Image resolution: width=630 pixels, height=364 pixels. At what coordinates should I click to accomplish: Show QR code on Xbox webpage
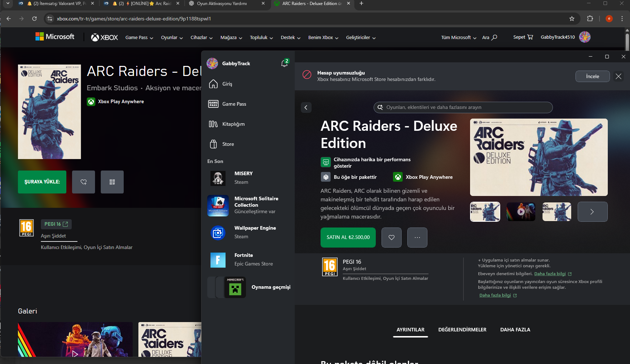(x=112, y=182)
